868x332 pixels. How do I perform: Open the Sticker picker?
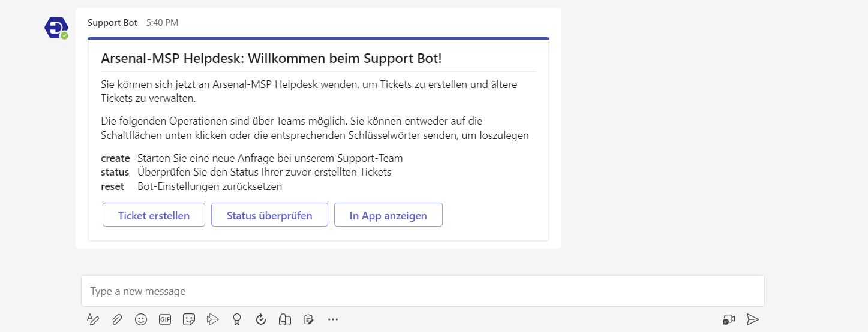(x=189, y=319)
